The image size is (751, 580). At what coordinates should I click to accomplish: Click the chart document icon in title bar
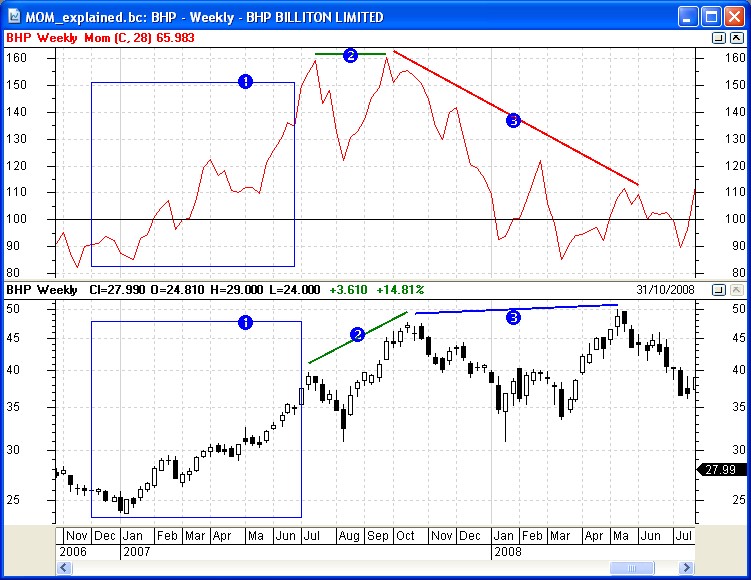(x=14, y=17)
